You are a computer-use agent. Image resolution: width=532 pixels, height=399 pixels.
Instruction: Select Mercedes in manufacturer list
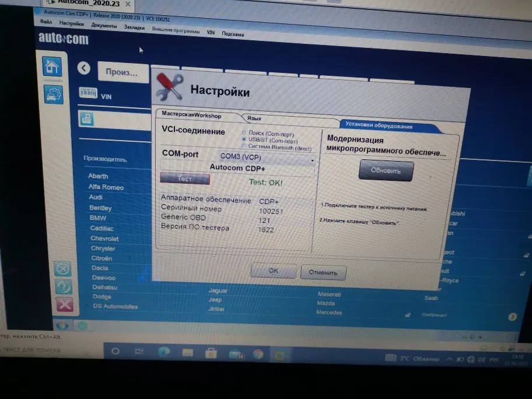tap(329, 312)
